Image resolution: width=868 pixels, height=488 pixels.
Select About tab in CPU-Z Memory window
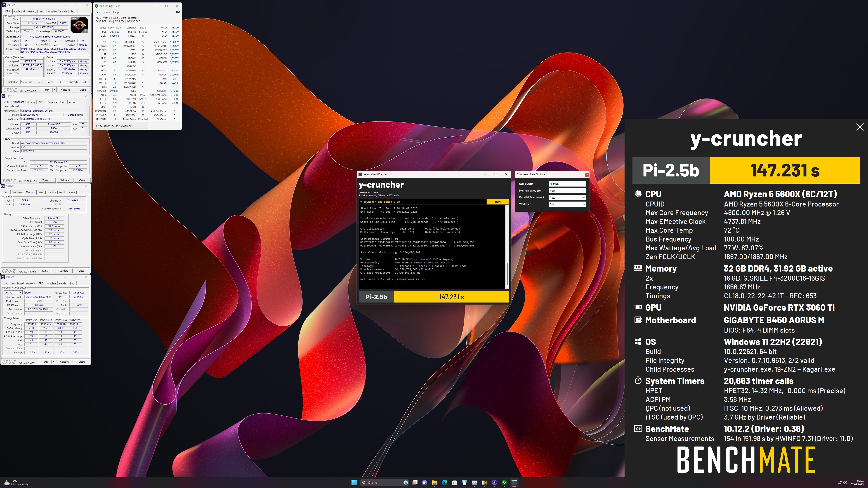click(72, 193)
